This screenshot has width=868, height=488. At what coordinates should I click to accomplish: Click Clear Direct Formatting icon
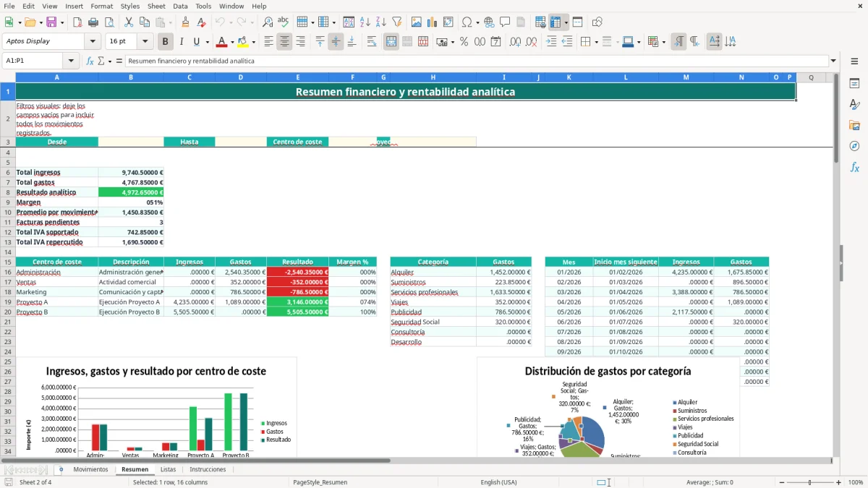(200, 22)
